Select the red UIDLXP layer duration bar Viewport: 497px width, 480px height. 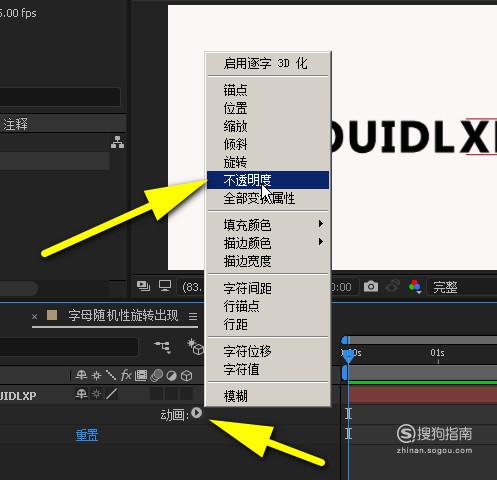click(423, 395)
